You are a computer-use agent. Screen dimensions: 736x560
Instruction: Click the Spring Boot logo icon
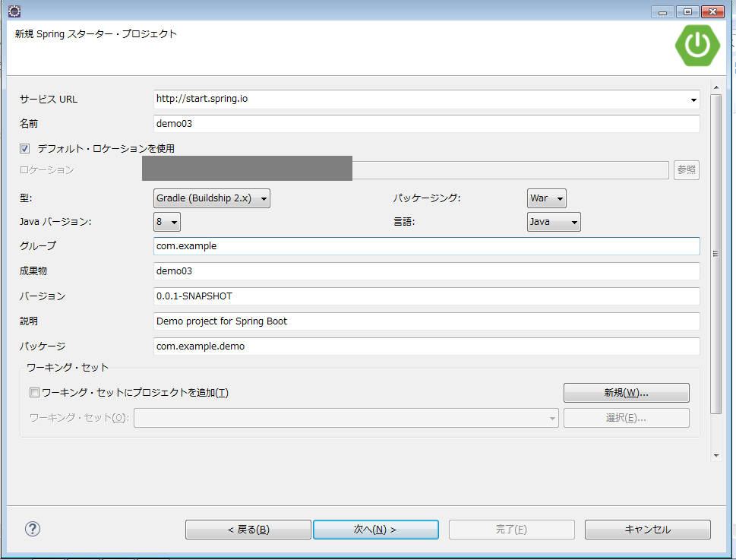pos(696,46)
